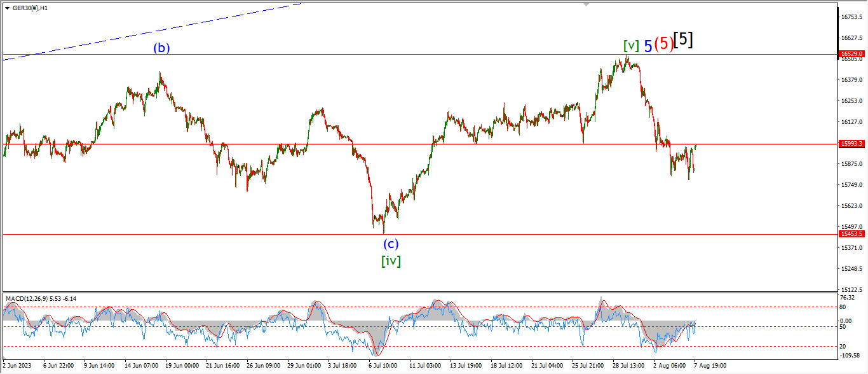Screen dimensions: 868x374
Task: Click the red 15993.3 price tag
Action: pos(851,144)
